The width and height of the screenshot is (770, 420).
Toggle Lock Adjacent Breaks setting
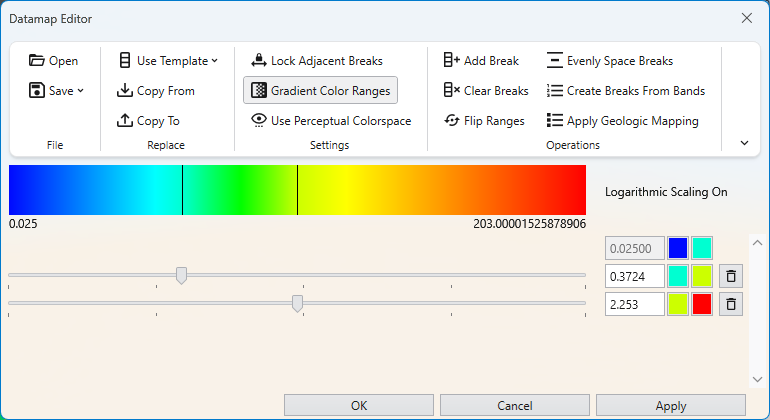coord(317,61)
